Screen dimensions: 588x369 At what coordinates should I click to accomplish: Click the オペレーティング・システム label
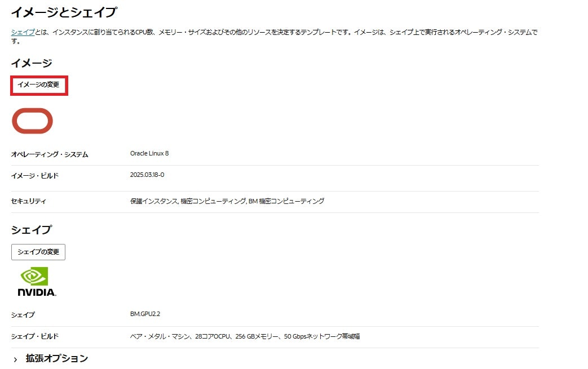coord(50,154)
